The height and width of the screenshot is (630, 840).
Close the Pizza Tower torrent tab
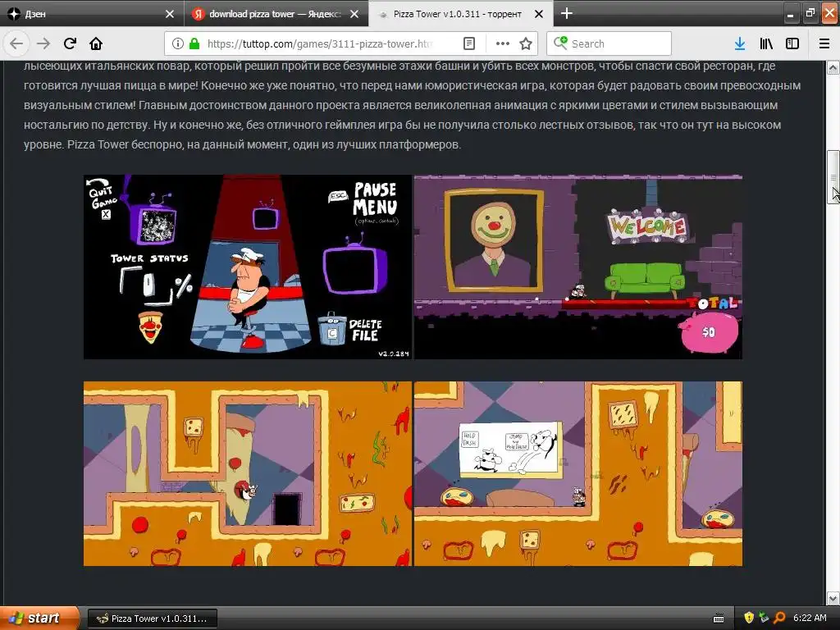pyautogui.click(x=540, y=14)
